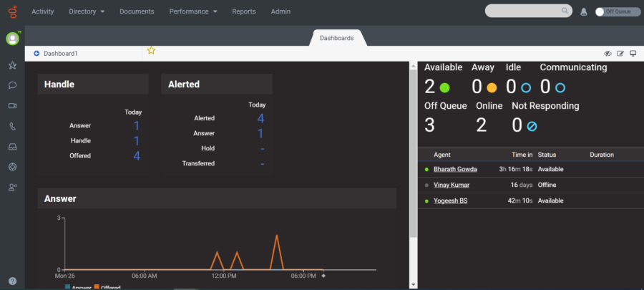
Task: Switch the Off Queue toggle
Action: (x=618, y=12)
